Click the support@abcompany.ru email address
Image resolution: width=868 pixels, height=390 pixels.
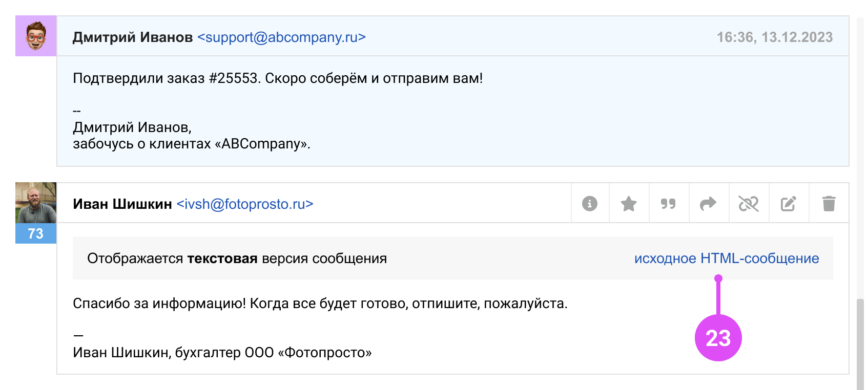tap(281, 37)
